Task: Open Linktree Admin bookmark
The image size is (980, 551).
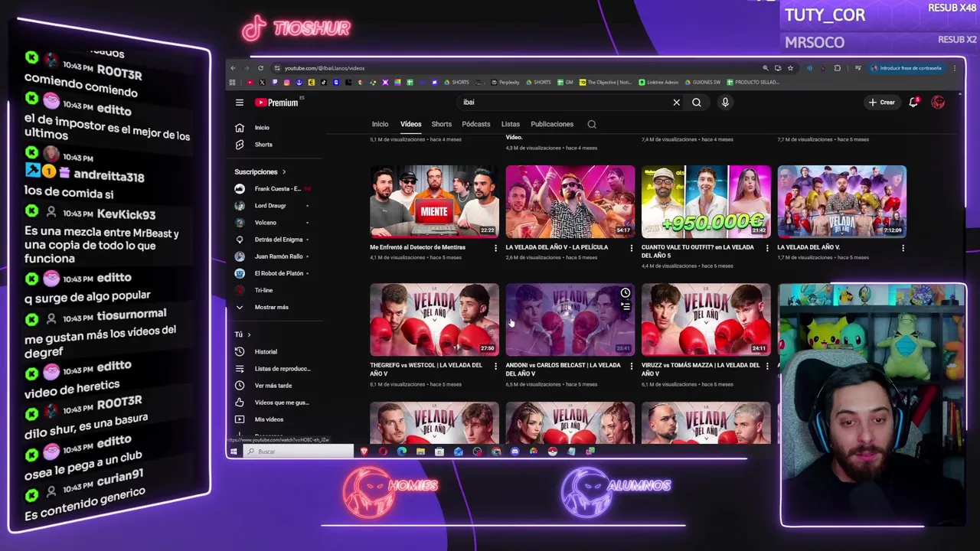Action: 658,82
